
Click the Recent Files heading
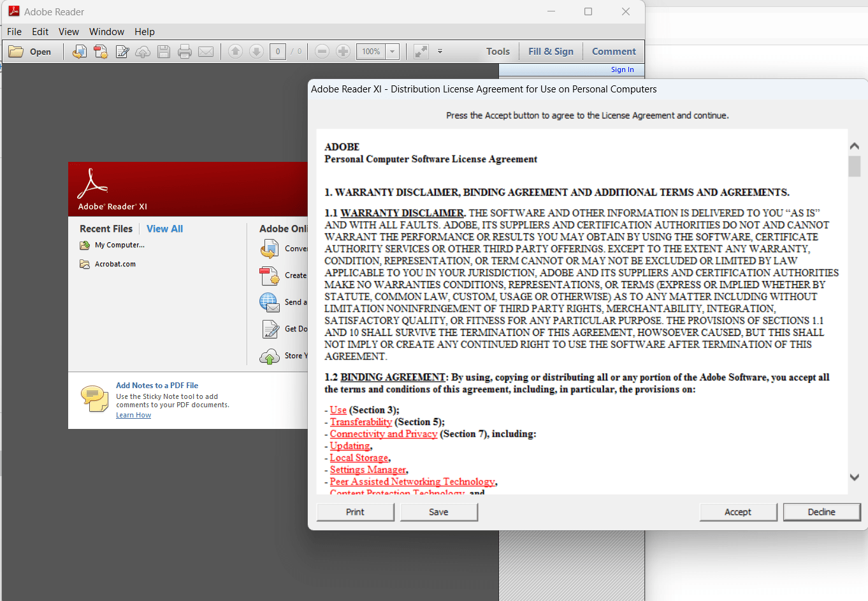106,229
